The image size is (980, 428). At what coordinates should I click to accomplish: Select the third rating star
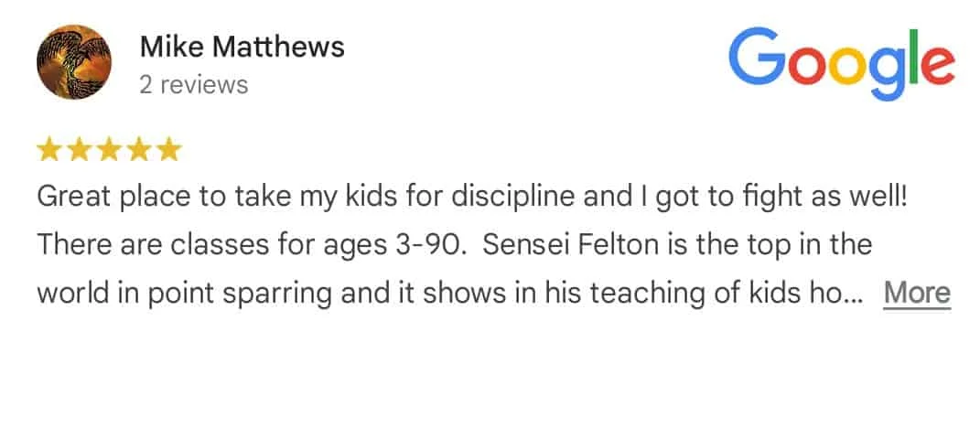pyautogui.click(x=109, y=150)
